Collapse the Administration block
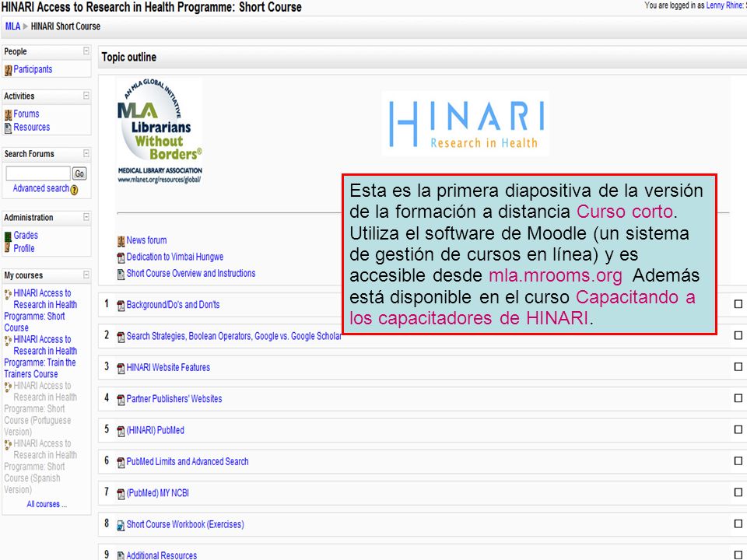 click(86, 217)
